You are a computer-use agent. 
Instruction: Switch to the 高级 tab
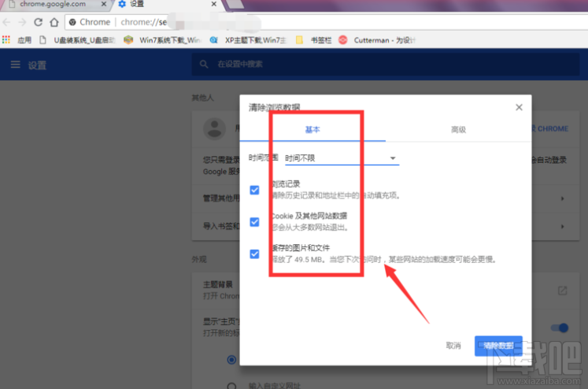(458, 130)
